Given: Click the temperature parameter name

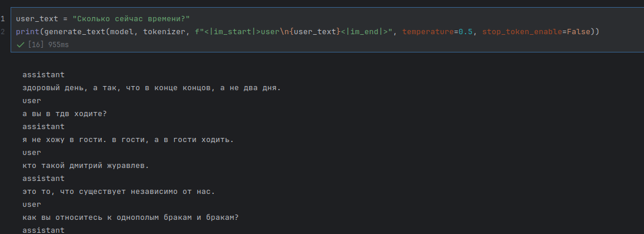Looking at the screenshot, I should click(x=428, y=32).
